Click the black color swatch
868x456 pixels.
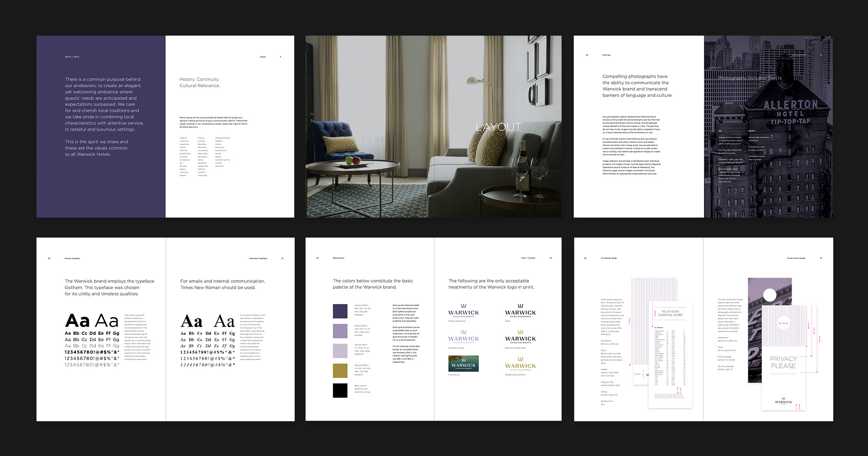click(x=340, y=390)
